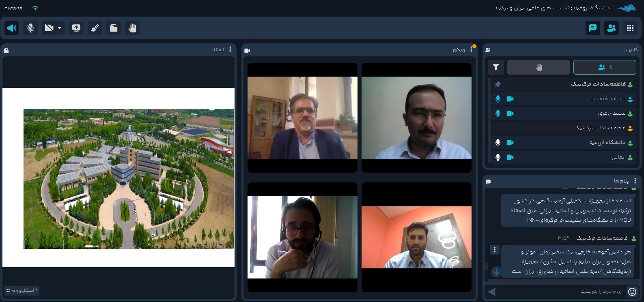This screenshot has height=302, width=644.
Task: Select the whiteboard brush tool
Action: [x=95, y=28]
